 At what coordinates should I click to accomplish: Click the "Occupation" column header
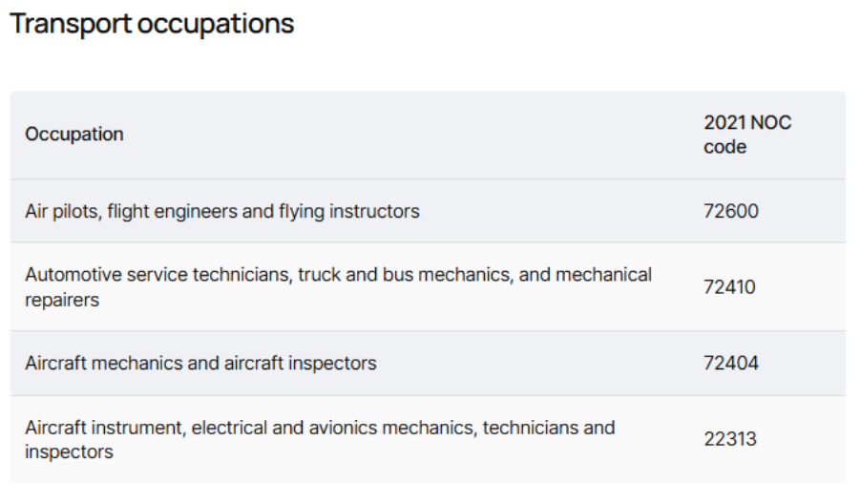(74, 135)
